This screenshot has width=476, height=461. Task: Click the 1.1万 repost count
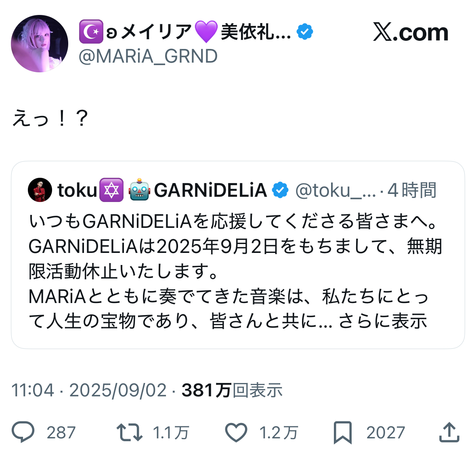click(171, 433)
